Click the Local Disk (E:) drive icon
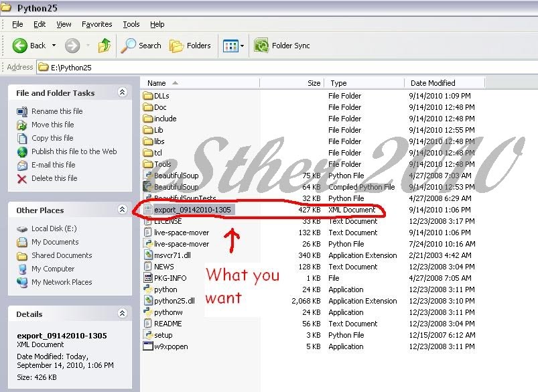Image resolution: width=538 pixels, height=392 pixels. point(22,229)
